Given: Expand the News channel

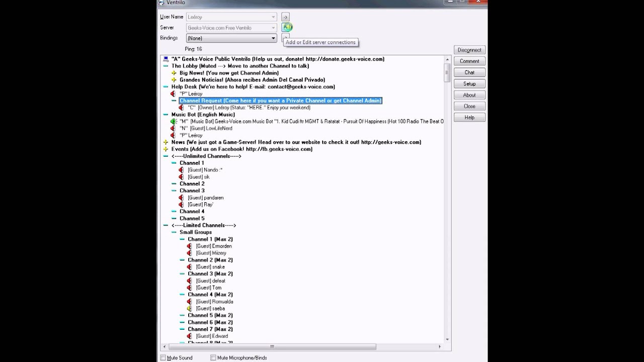Looking at the screenshot, I should [166, 142].
